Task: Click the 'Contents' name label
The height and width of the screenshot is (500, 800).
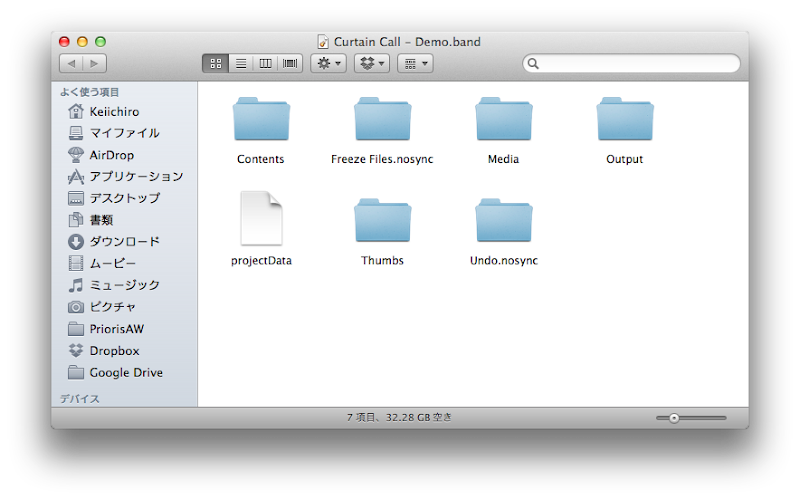Action: 261,159
